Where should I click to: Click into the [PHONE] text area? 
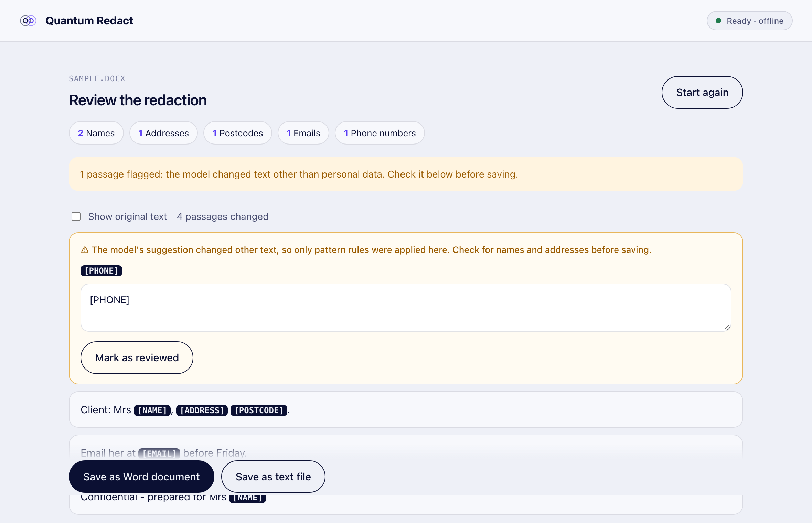pyautogui.click(x=406, y=308)
